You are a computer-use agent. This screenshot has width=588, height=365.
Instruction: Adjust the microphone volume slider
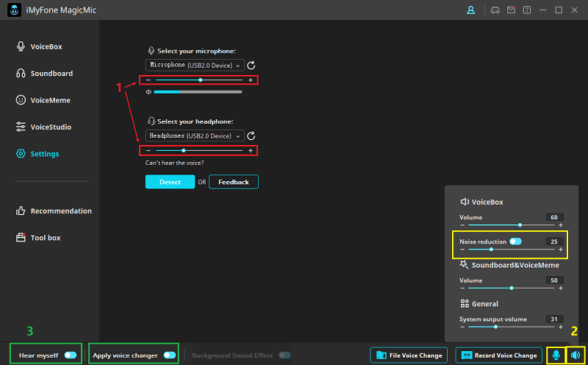pyautogui.click(x=199, y=80)
